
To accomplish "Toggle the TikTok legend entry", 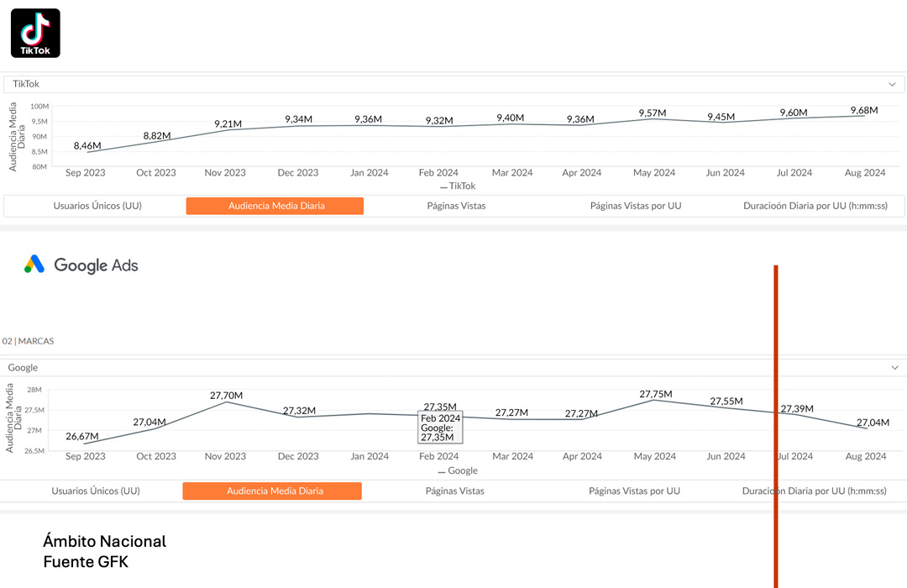I will tap(458, 186).
